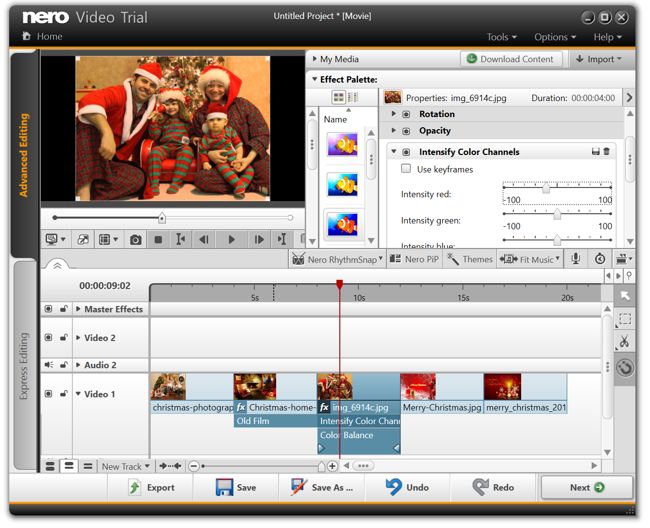Switch to the Advanced Editing tab
Viewport: 650px width, 528px height.
[x=24, y=155]
